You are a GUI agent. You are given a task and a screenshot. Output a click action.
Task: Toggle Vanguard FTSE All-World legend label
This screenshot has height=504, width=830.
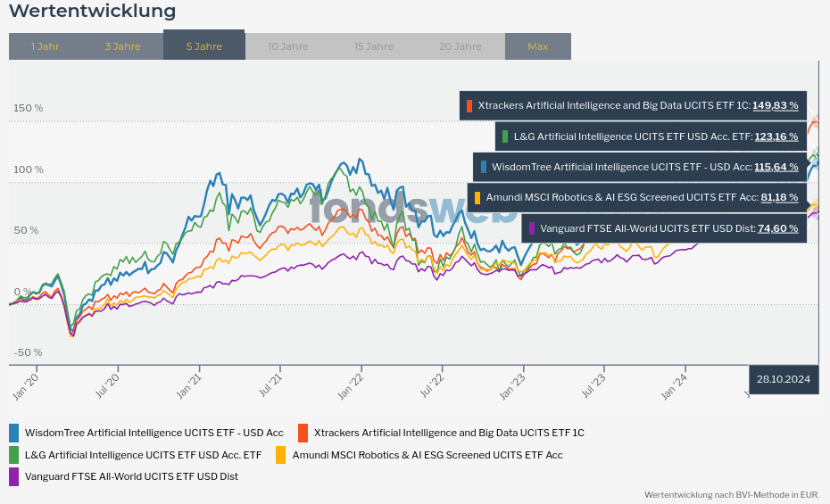tap(131, 476)
